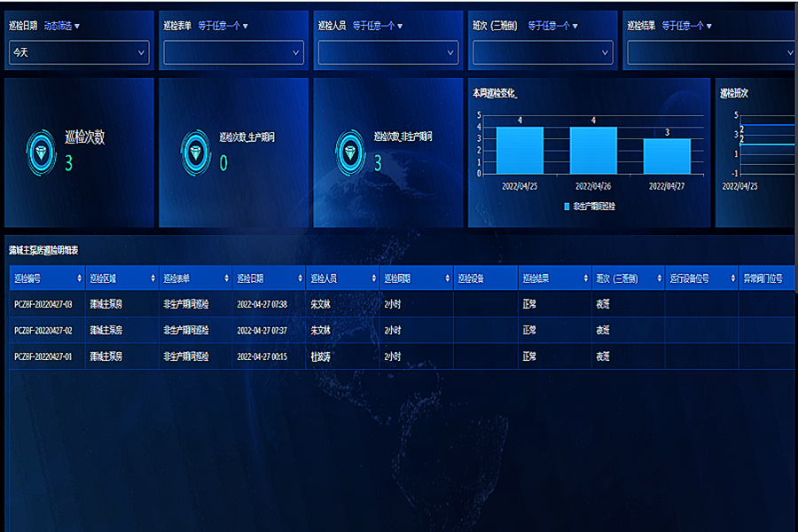Click the diamond icon beside 巡检次数

(x=41, y=150)
